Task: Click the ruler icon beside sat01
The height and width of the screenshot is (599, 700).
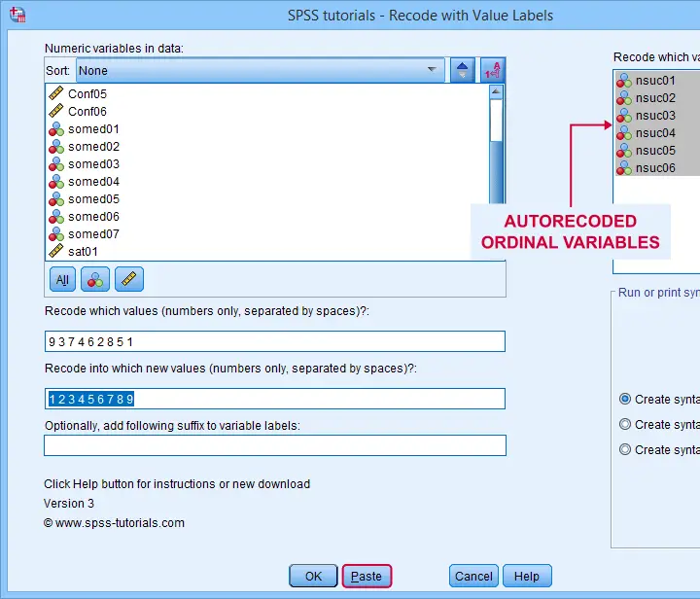Action: click(55, 251)
